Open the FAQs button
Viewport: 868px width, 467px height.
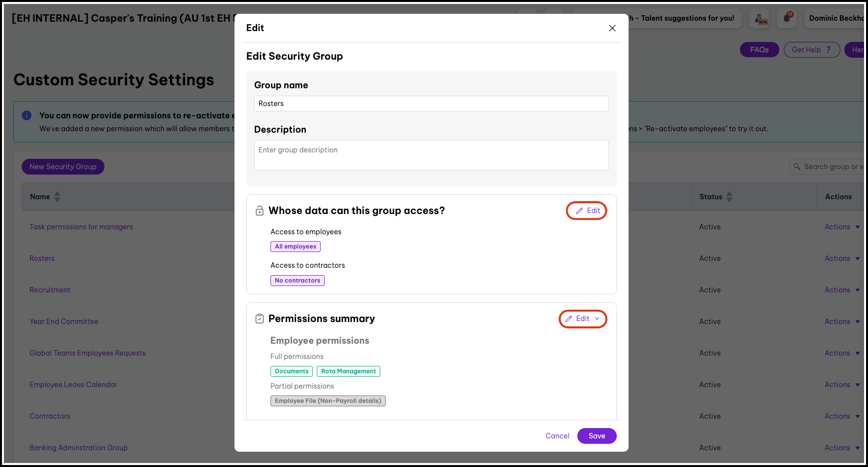tap(759, 50)
